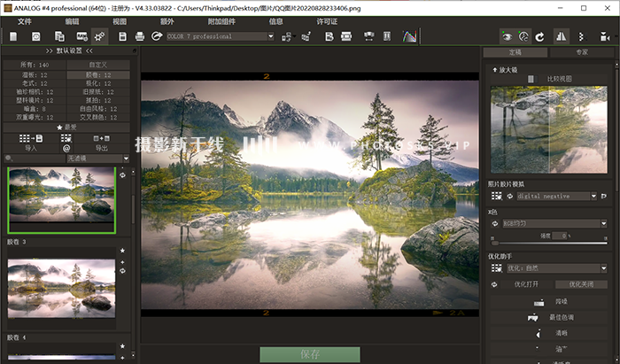The height and width of the screenshot is (364, 620).
Task: Click the presentation screen icon
Action: 369,37
